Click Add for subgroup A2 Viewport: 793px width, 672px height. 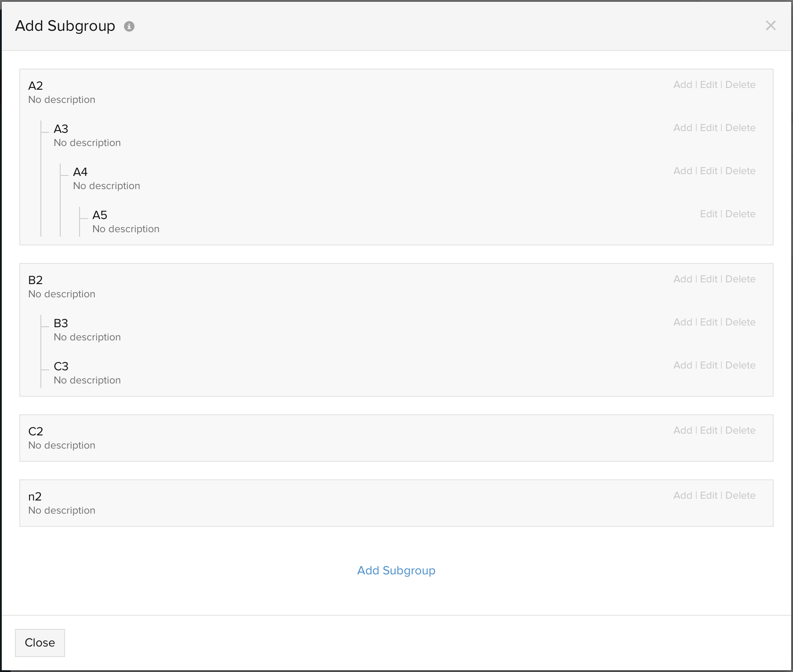683,85
